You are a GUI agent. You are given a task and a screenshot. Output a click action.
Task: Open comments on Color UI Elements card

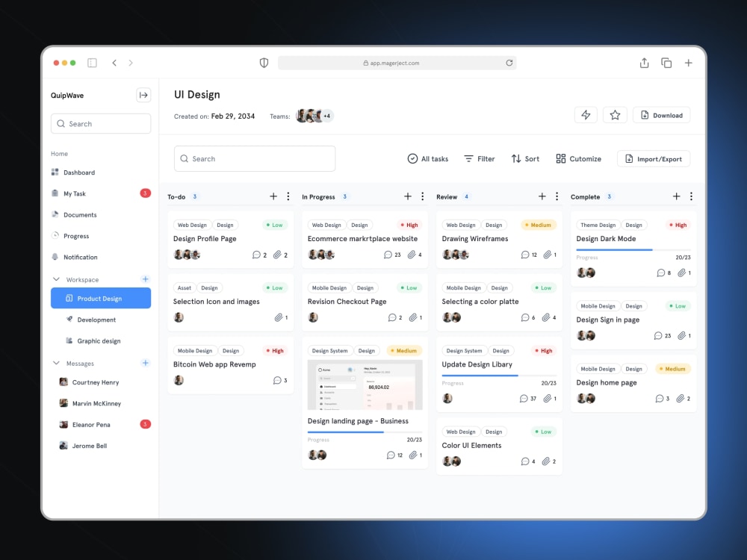click(528, 461)
